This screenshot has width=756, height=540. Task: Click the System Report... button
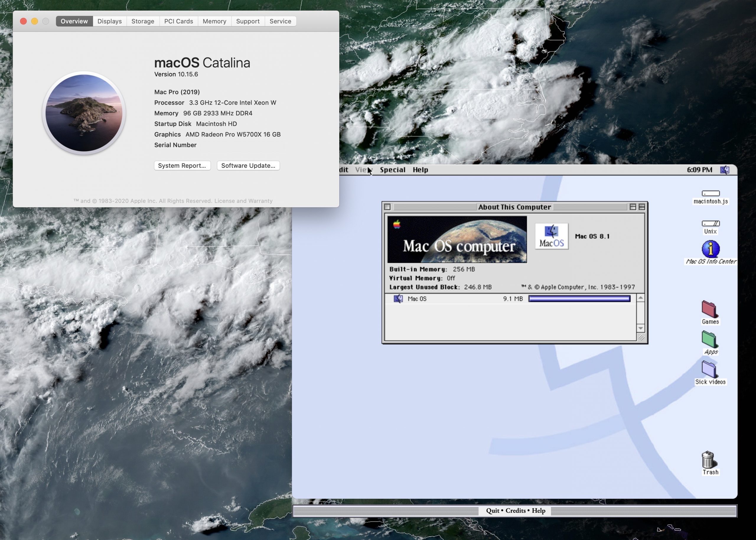pyautogui.click(x=182, y=166)
